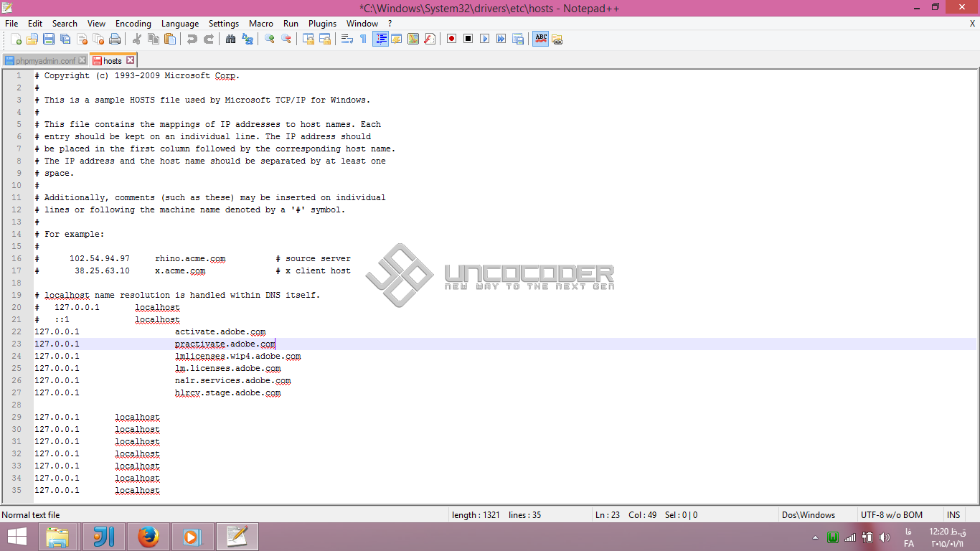Image resolution: width=980 pixels, height=551 pixels.
Task: Close the hosts tab
Action: (130, 60)
